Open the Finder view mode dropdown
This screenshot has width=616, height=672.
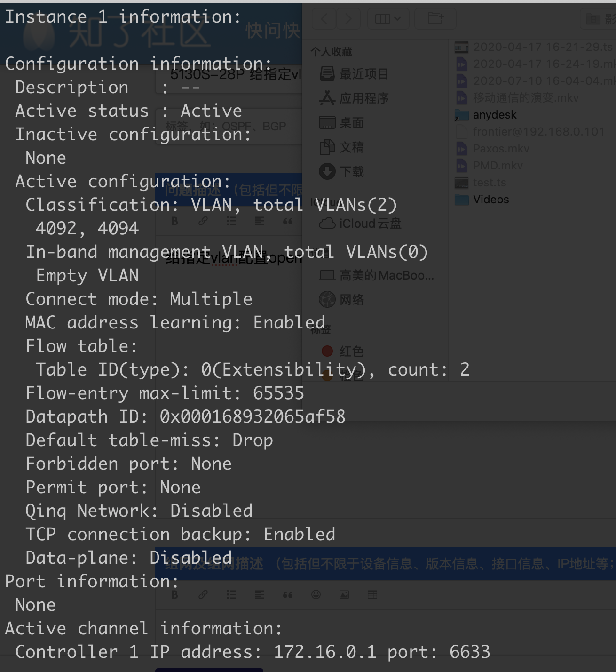click(388, 19)
